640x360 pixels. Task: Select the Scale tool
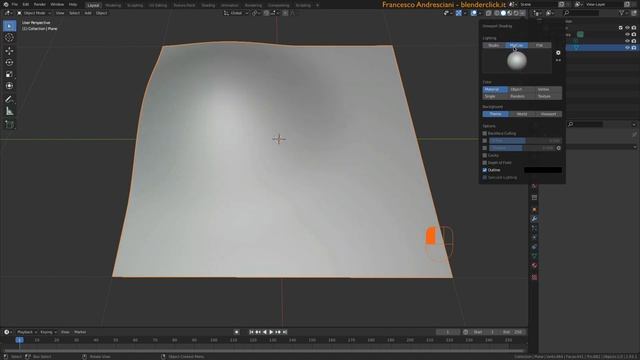(x=9, y=74)
